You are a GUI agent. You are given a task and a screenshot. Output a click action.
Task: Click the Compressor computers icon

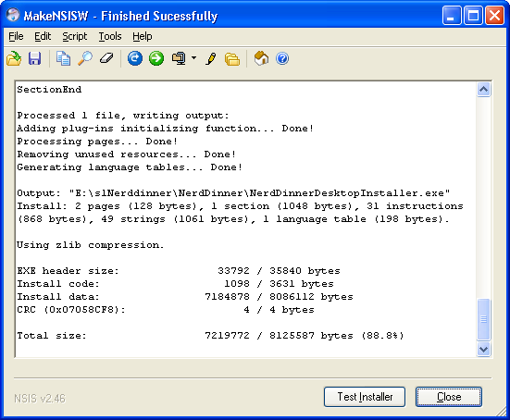[179, 59]
